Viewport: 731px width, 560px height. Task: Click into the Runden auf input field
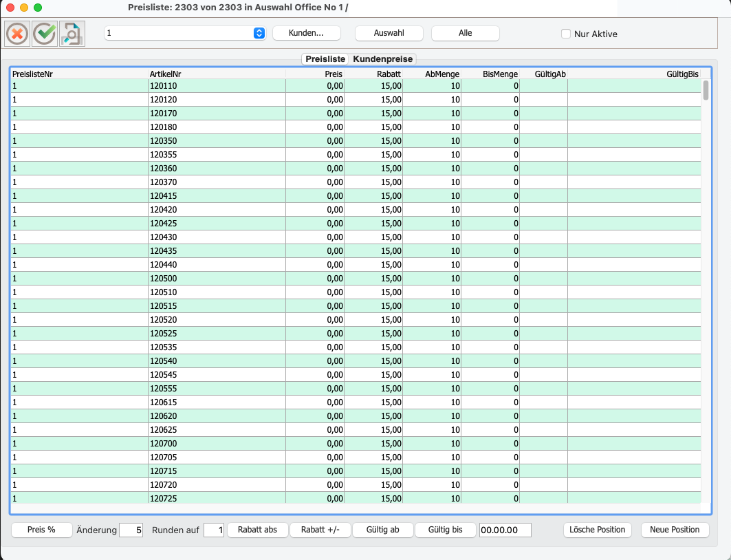pyautogui.click(x=214, y=530)
